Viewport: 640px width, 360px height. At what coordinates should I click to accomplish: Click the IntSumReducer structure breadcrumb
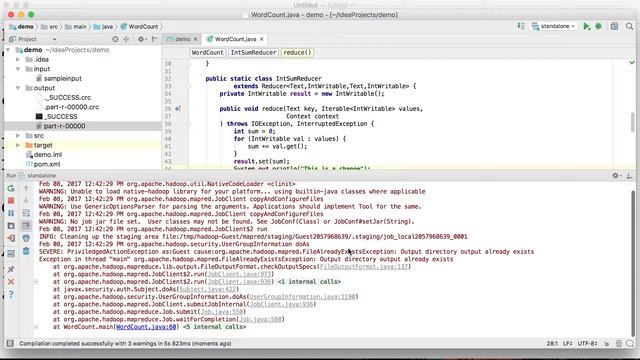coord(253,53)
